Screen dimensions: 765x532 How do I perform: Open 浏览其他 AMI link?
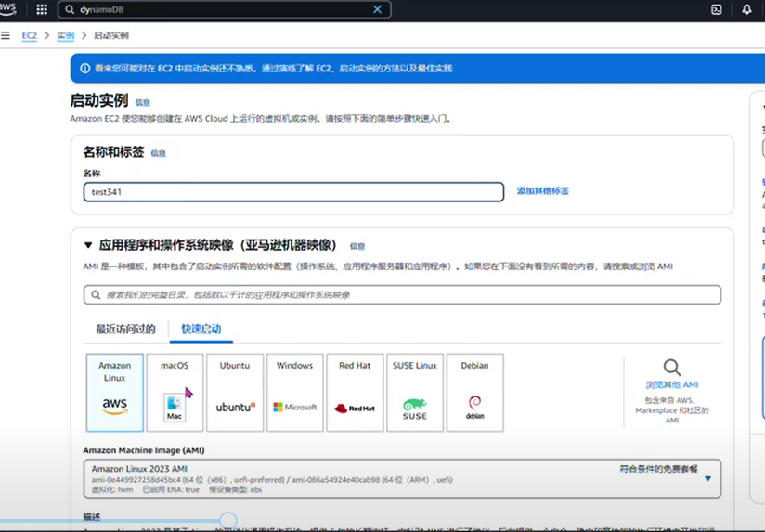pyautogui.click(x=672, y=384)
